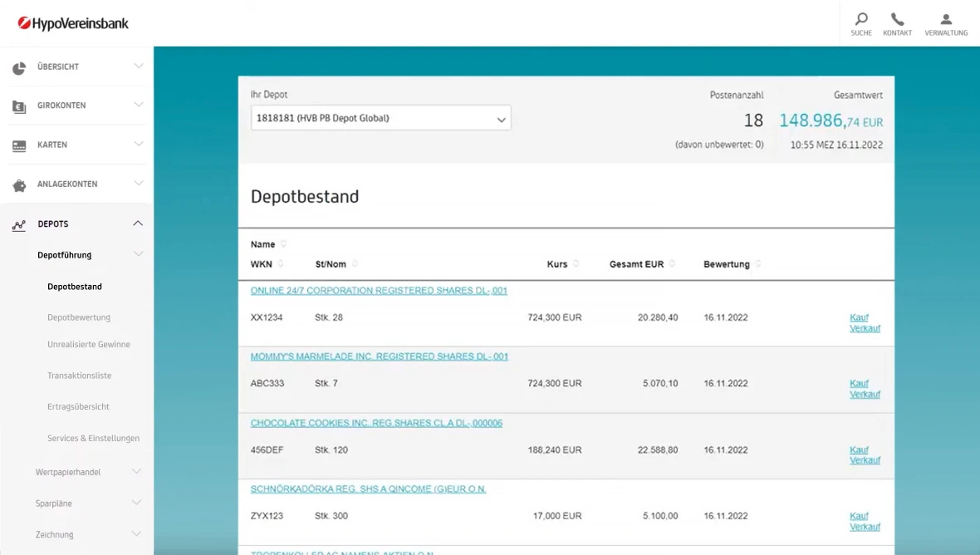Click the Übersicht pie chart icon
The width and height of the screenshot is (980, 555).
19,67
